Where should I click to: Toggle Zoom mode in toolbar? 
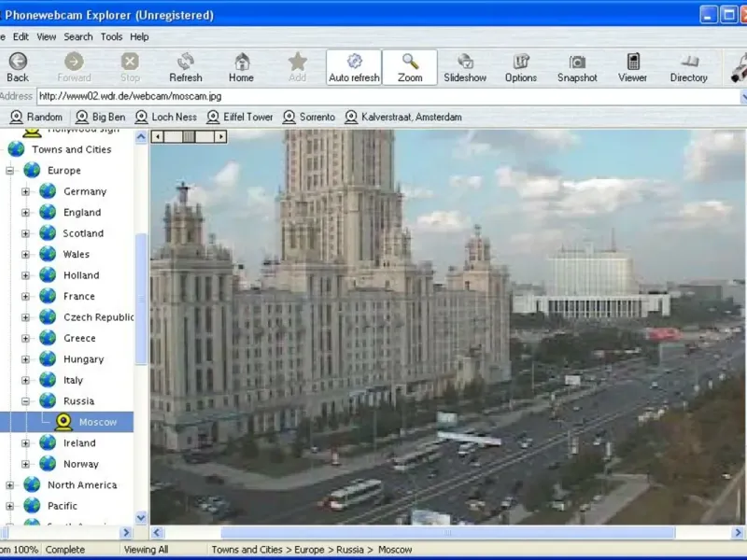coord(410,67)
